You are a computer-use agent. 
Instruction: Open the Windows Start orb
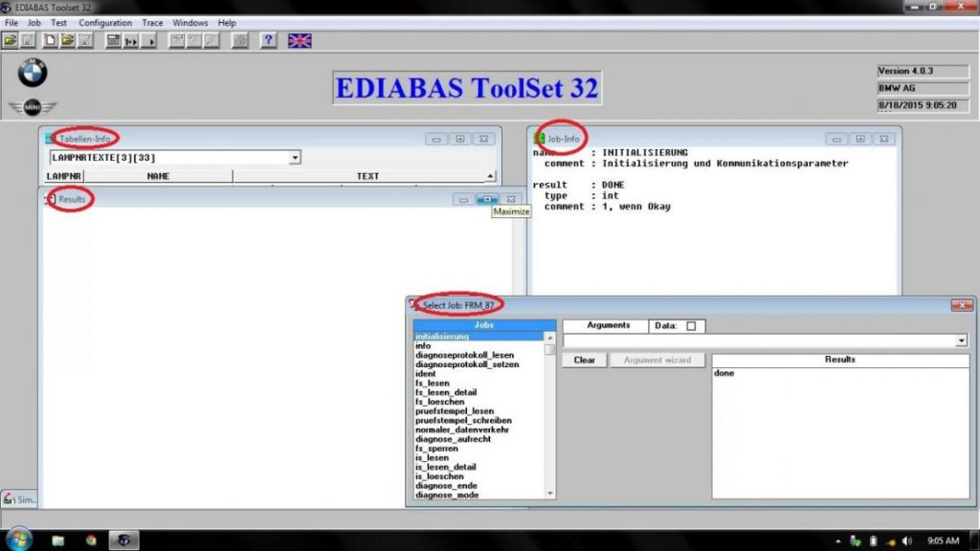pyautogui.click(x=19, y=540)
